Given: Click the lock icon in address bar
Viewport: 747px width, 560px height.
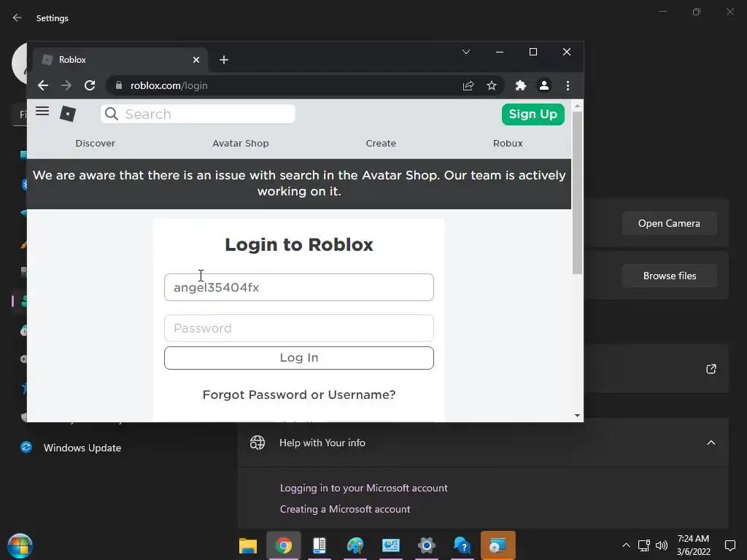Looking at the screenshot, I should click(x=119, y=86).
